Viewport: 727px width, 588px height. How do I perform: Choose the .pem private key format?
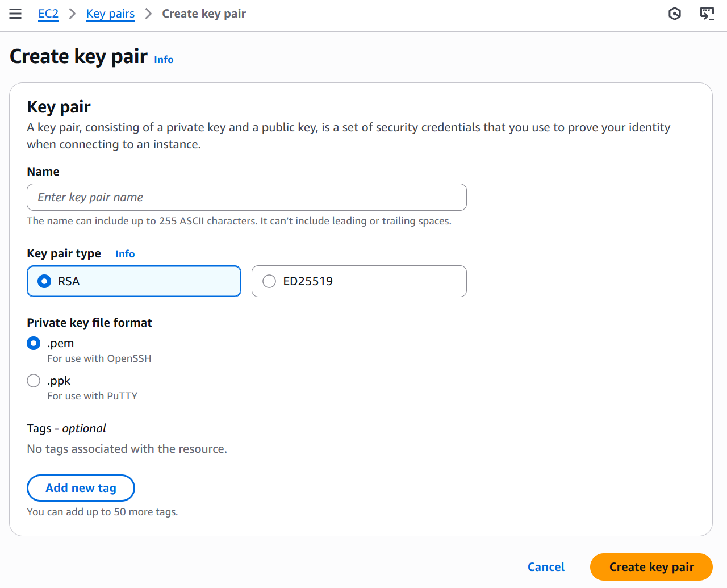34,343
